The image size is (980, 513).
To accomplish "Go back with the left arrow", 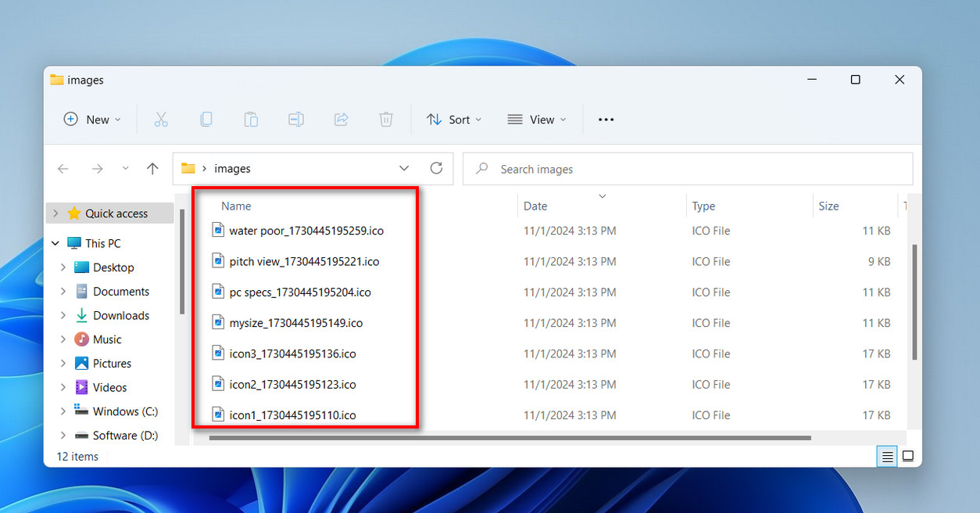I will point(63,169).
